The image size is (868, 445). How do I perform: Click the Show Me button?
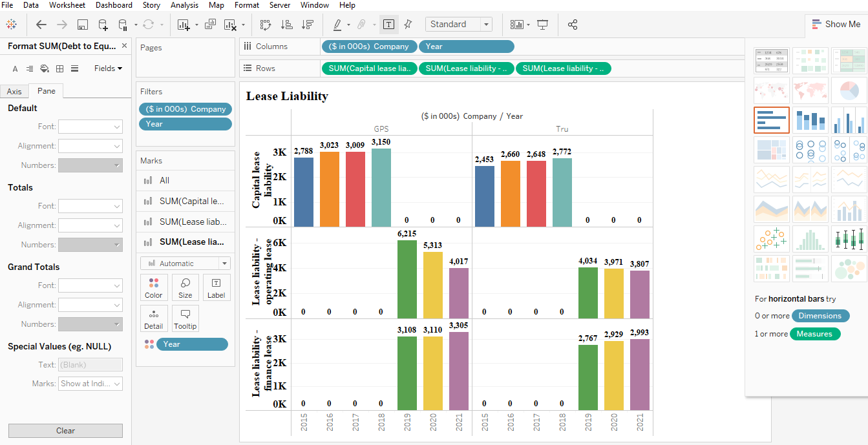836,24
